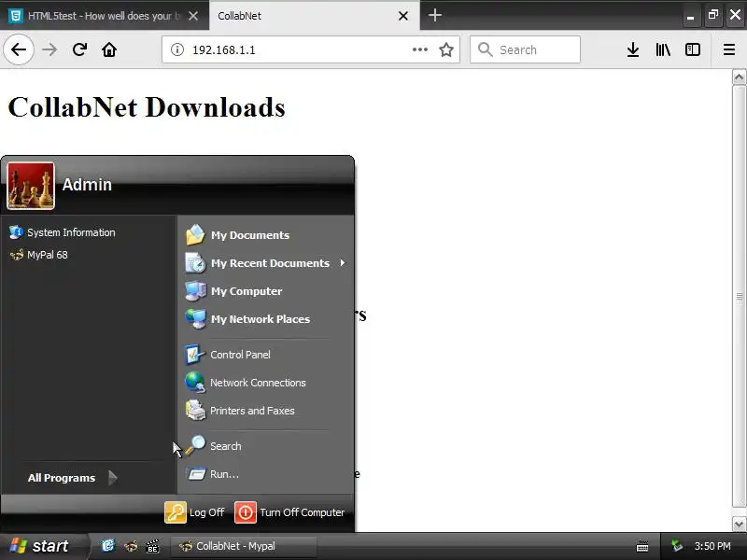
Task: Go back with the browser back arrow
Action: click(19, 49)
